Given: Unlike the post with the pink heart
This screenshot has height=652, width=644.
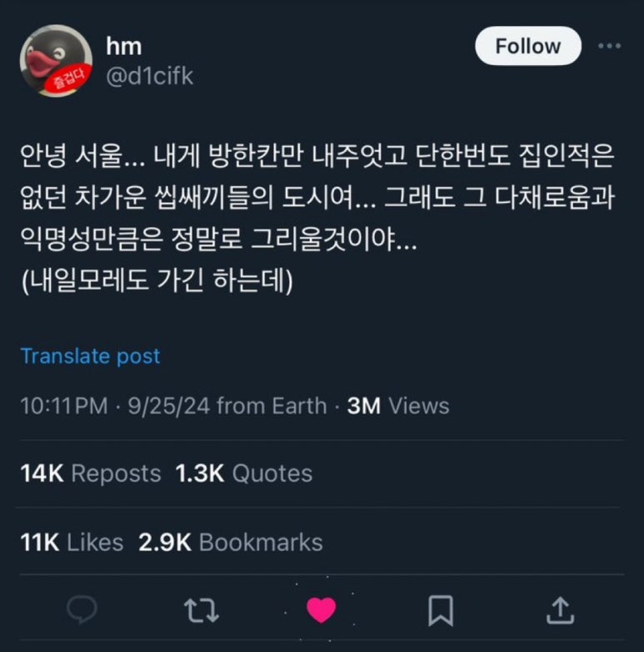Looking at the screenshot, I should [321, 611].
